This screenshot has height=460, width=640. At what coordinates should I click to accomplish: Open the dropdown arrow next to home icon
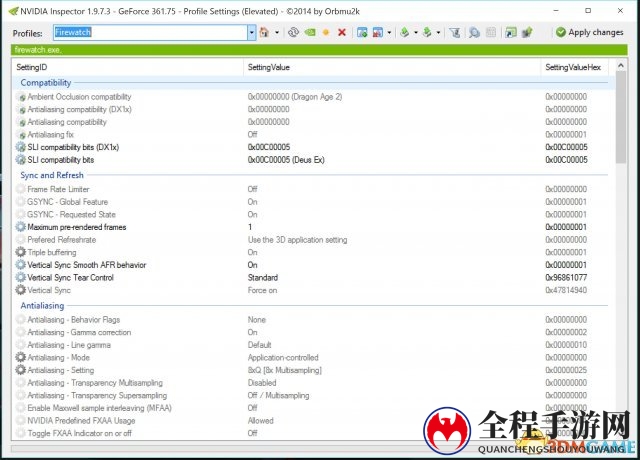pyautogui.click(x=277, y=32)
